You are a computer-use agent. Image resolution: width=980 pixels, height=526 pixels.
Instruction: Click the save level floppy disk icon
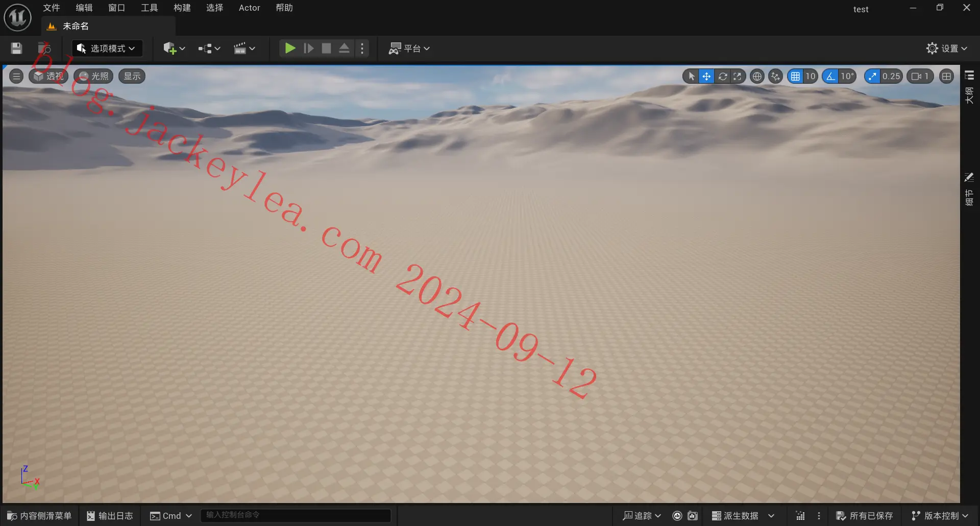coord(16,49)
